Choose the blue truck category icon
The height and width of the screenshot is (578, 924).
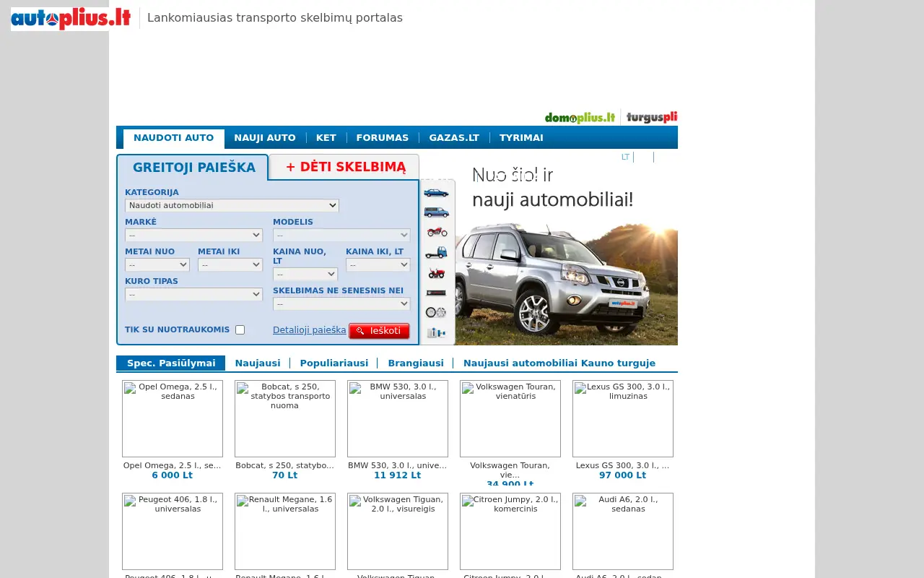[x=436, y=252]
